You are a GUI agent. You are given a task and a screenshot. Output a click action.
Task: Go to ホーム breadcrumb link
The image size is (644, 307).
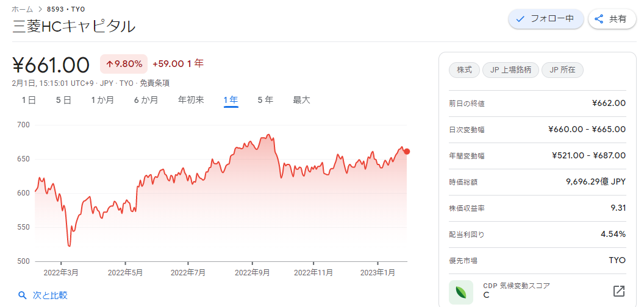click(22, 9)
